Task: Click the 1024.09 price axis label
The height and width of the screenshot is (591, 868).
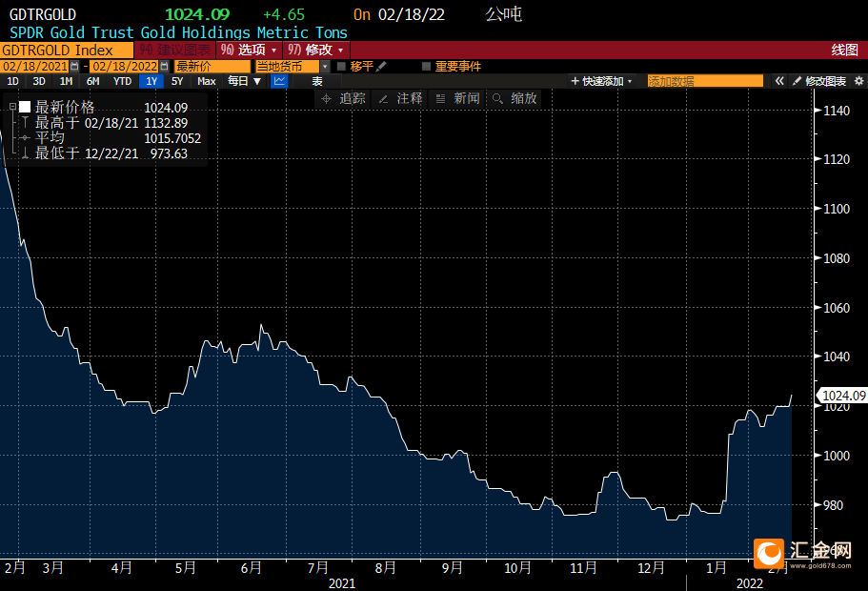Action: tap(843, 396)
